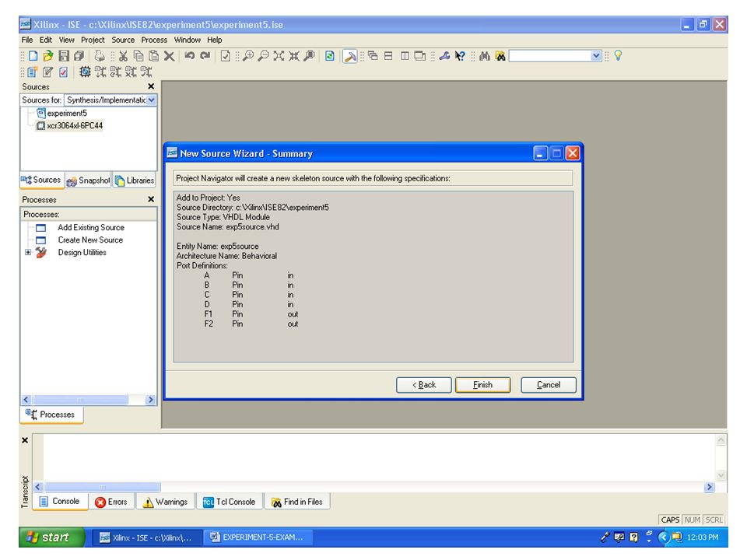
Task: Click the Copy toolbar icon
Action: point(139,56)
